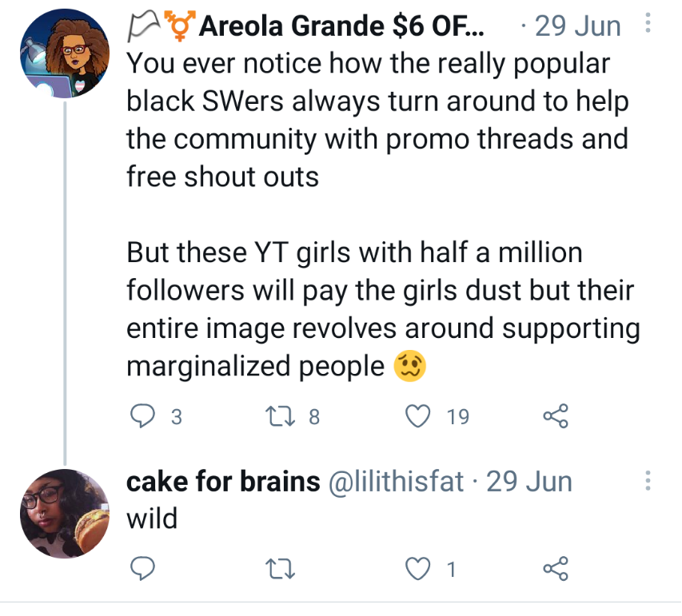Open more options on cake for brains' reply
682x616 pixels.
648,482
